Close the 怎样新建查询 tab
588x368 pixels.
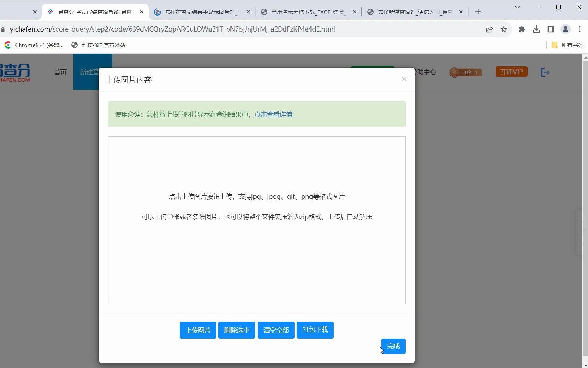pyautogui.click(x=461, y=12)
